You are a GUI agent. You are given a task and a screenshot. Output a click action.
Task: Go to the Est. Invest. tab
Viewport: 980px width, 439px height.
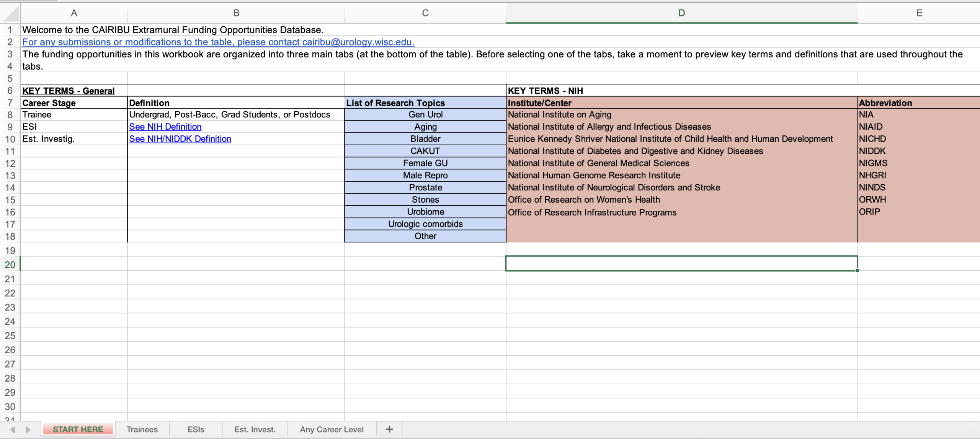click(x=255, y=429)
